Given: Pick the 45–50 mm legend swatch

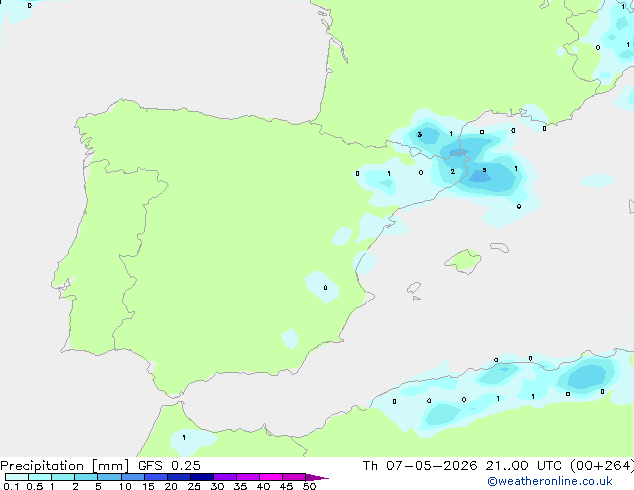Looking at the screenshot, I should pos(294,477).
